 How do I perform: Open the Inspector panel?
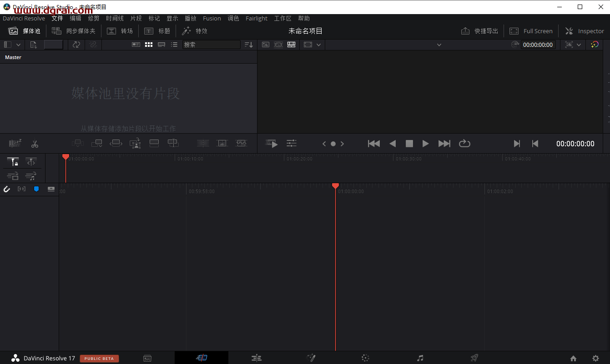coord(584,31)
